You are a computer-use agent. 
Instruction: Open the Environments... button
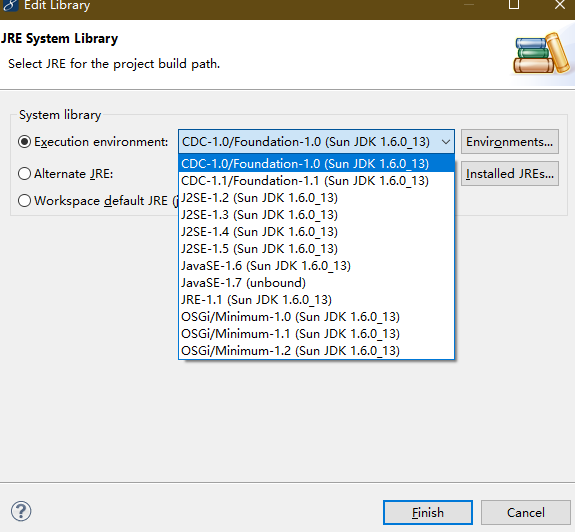(x=510, y=142)
